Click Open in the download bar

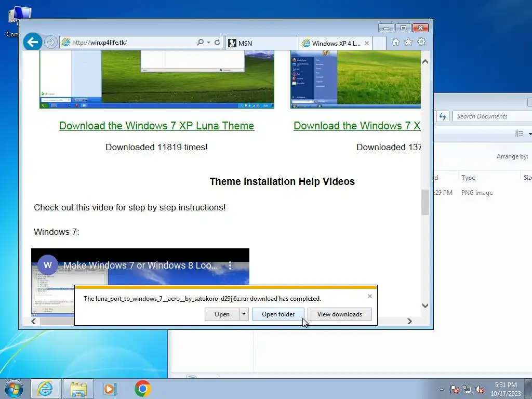[x=222, y=314]
